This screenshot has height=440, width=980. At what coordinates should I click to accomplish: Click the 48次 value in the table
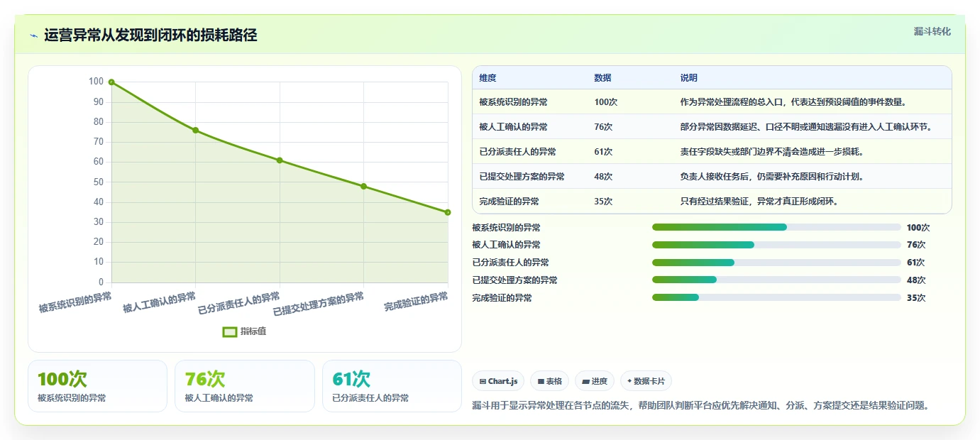(603, 177)
